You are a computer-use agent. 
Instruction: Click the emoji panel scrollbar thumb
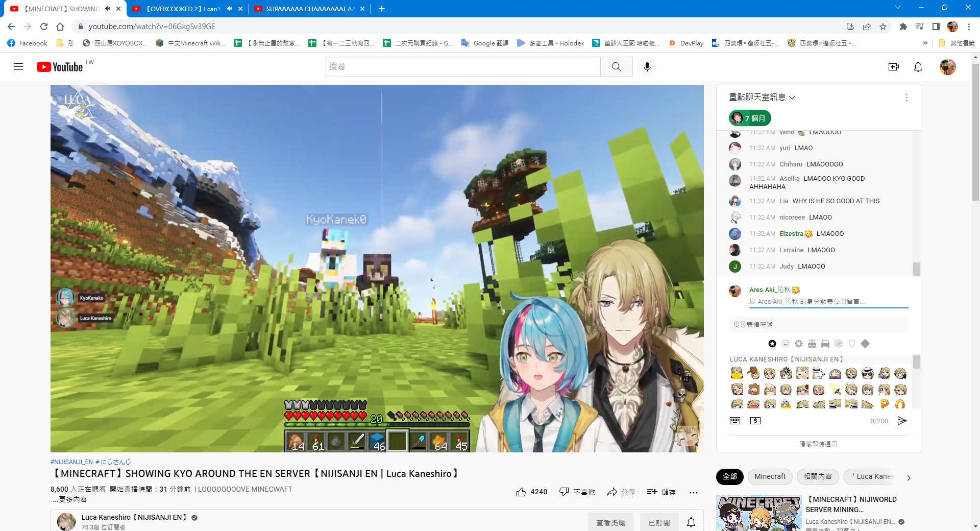pos(916,362)
